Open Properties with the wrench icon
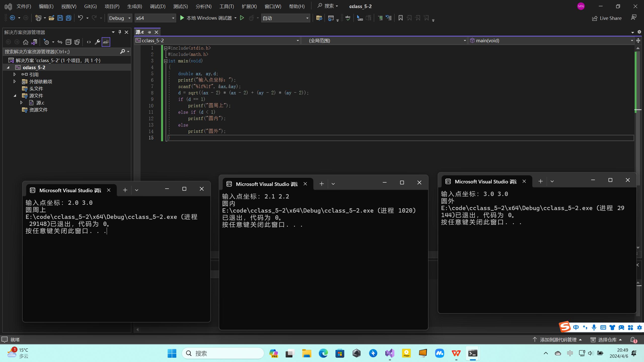Screen dimensions: 644x362 click(97, 42)
